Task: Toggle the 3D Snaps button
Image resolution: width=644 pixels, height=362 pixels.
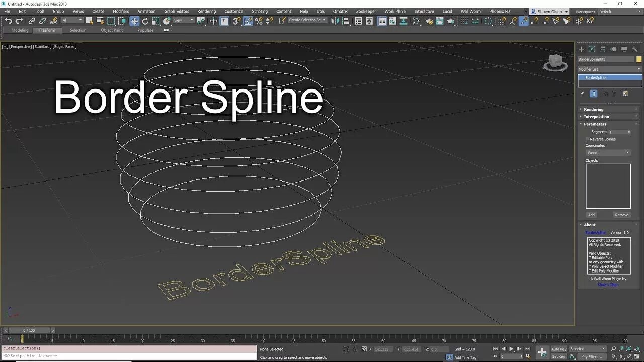Action: (x=236, y=21)
